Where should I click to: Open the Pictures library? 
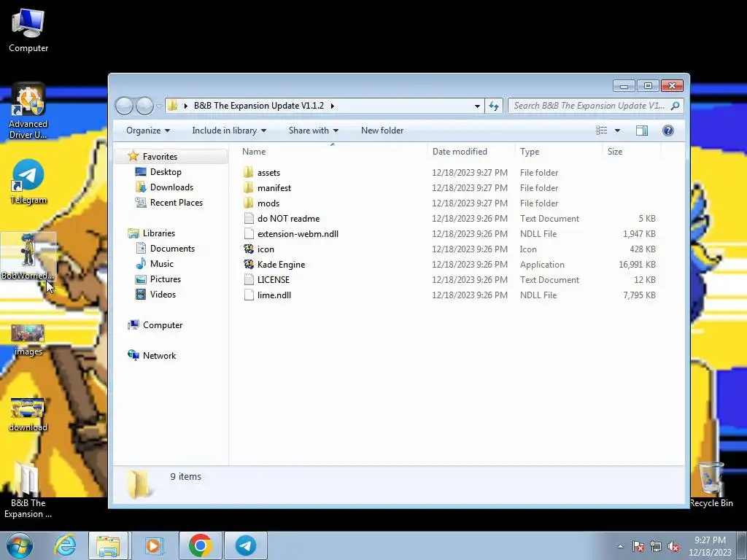click(x=166, y=279)
